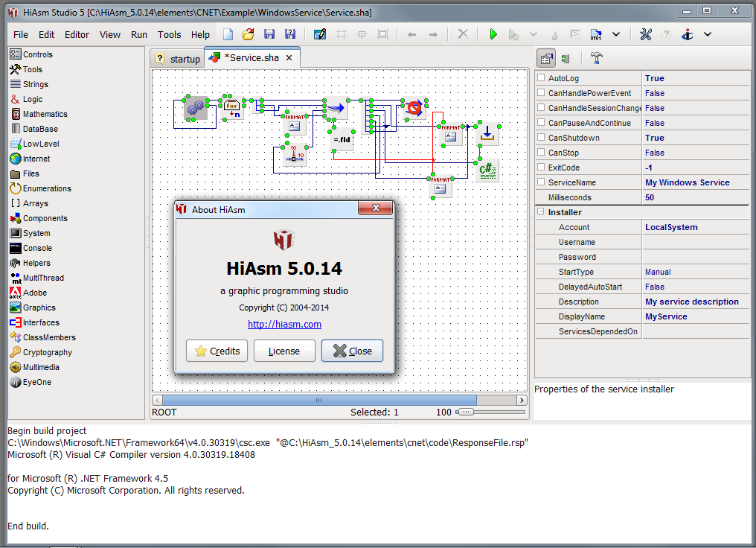756x548 pixels.
Task: Select the gears service element on canvas
Action: click(196, 109)
